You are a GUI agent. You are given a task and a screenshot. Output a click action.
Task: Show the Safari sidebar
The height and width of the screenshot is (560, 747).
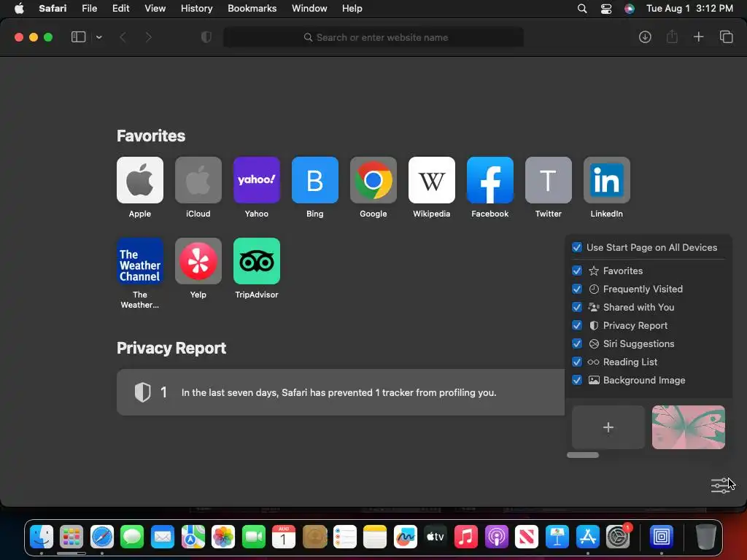coord(78,37)
